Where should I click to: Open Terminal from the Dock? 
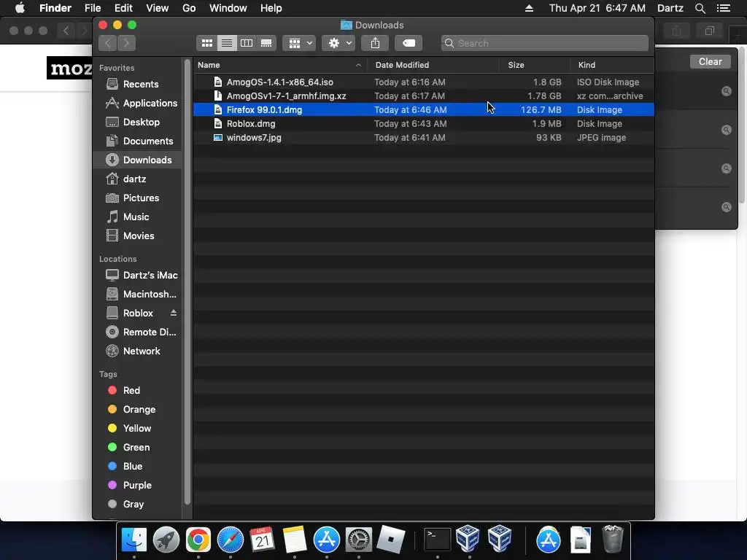(x=438, y=540)
